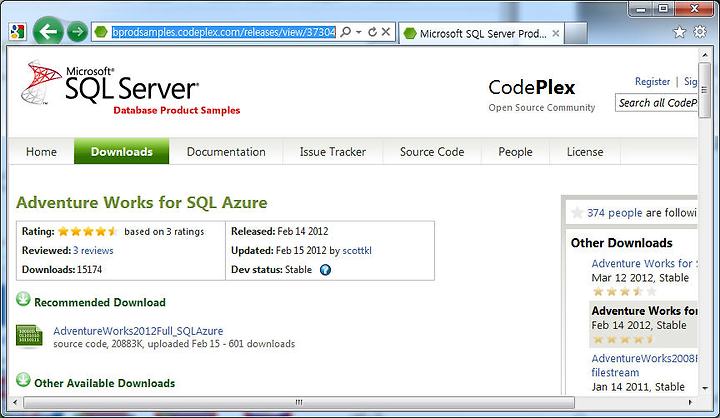Open the 374 people link
Image resolution: width=720 pixels, height=418 pixels.
[614, 213]
